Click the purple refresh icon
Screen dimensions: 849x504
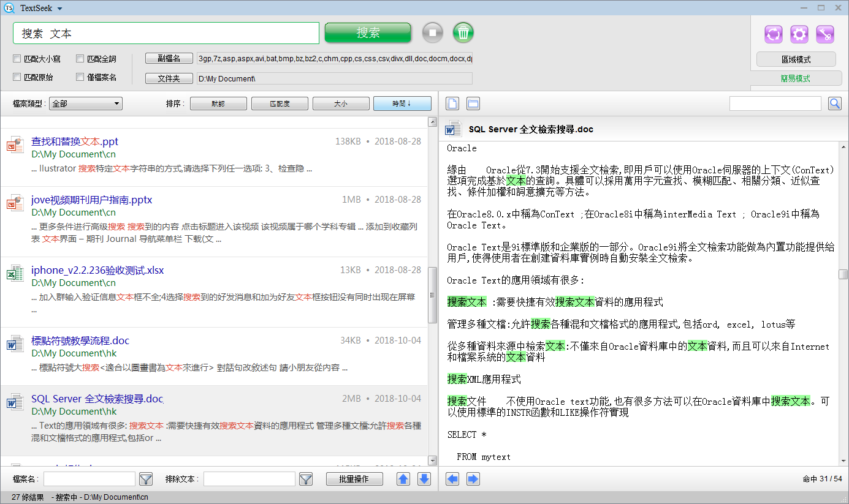point(774,34)
